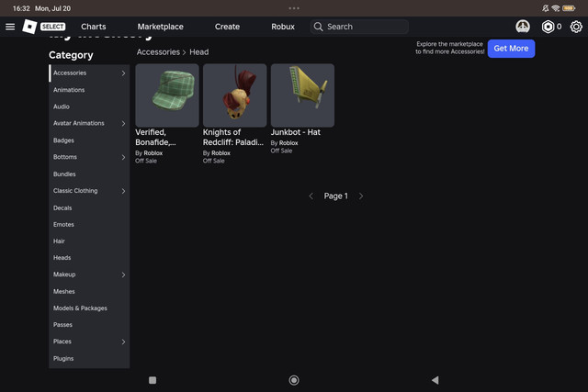Open the Charts tab
Screen dimensions: 588x392
[94, 27]
